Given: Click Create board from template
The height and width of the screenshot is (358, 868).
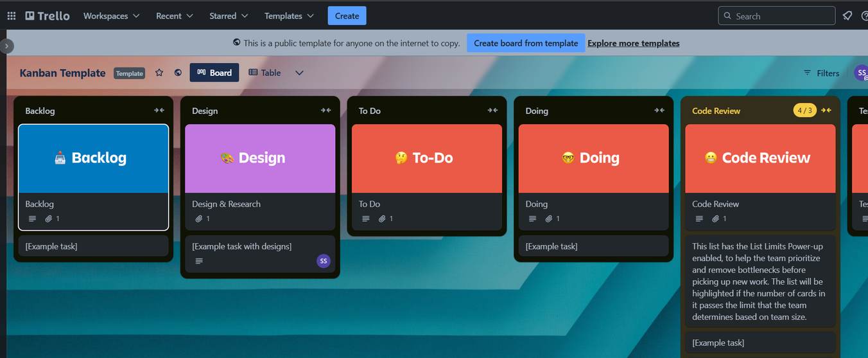Looking at the screenshot, I should coord(526,43).
